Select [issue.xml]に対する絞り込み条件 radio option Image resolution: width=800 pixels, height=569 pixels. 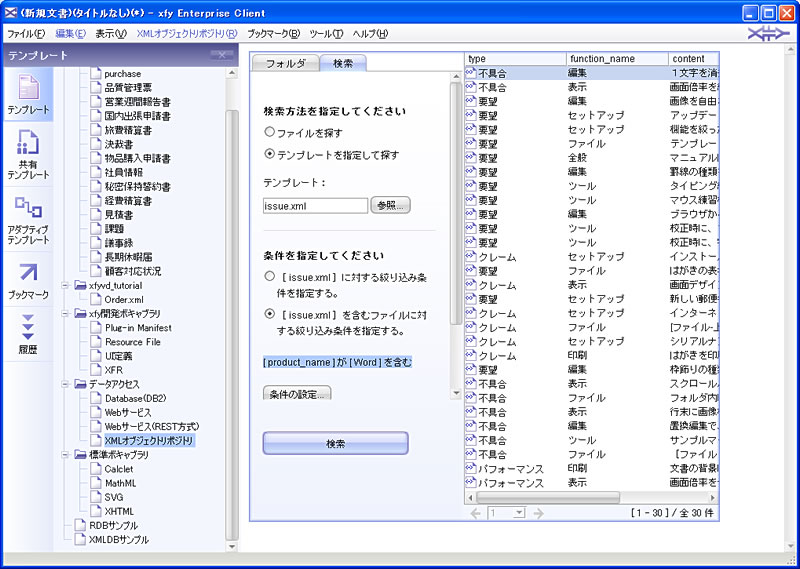270,275
